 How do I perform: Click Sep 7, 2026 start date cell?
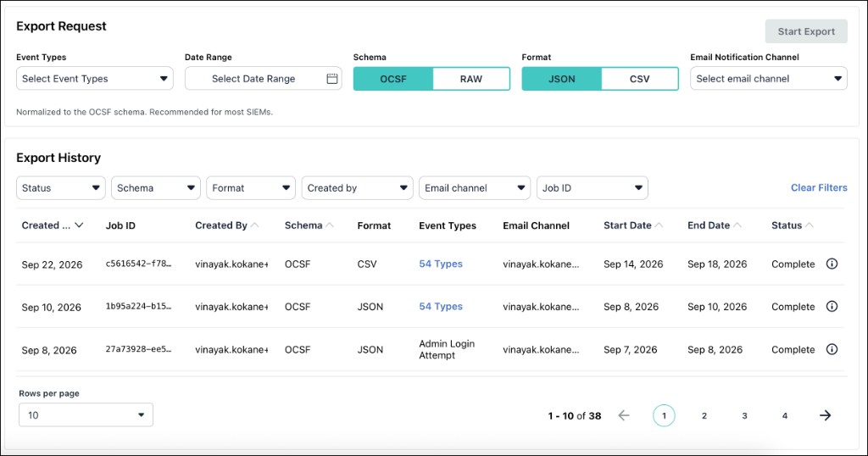631,349
